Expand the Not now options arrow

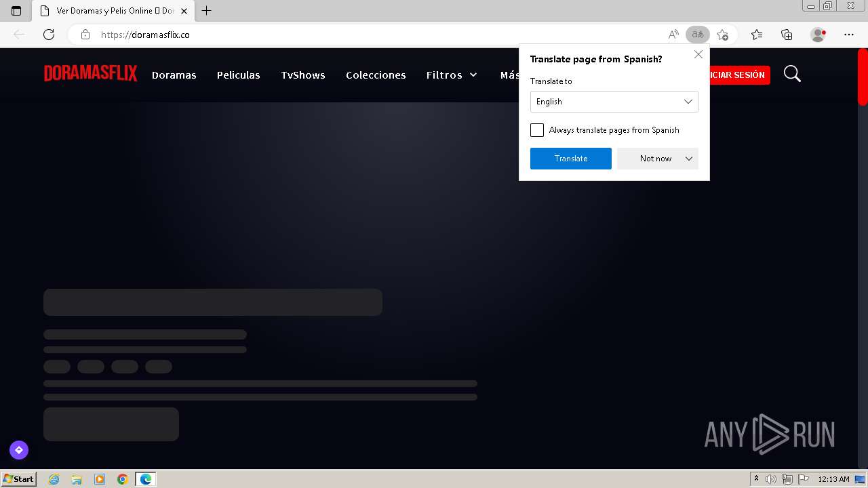point(689,159)
